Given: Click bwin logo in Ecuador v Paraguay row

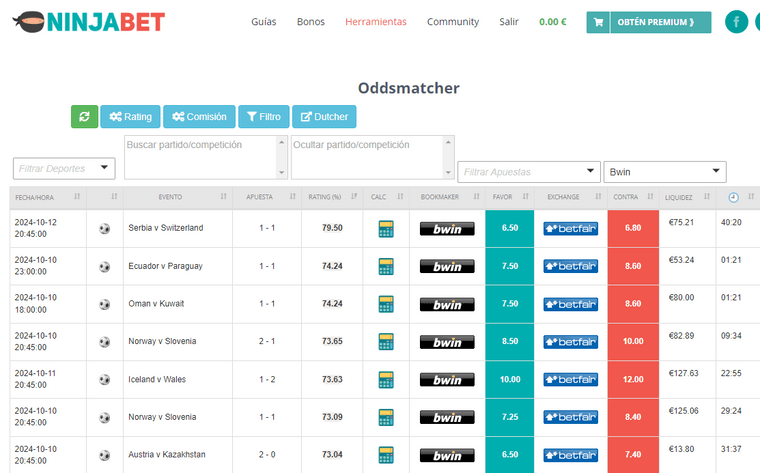Looking at the screenshot, I should click(x=447, y=267).
